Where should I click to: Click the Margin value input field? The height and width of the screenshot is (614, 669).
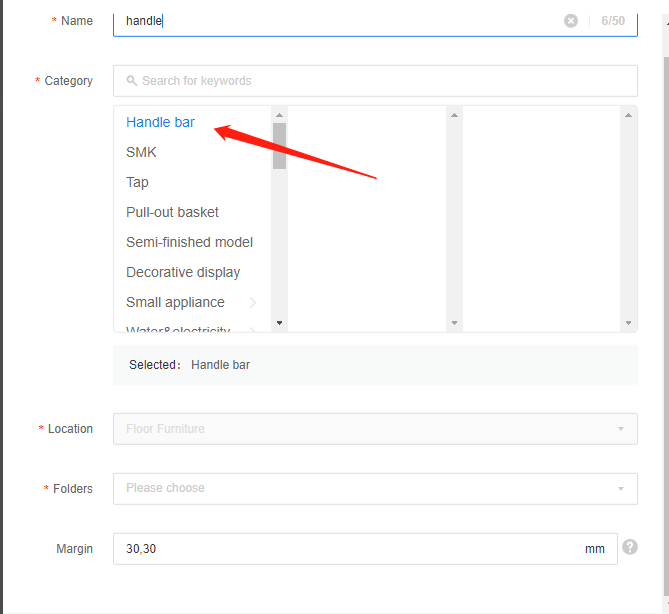point(350,549)
